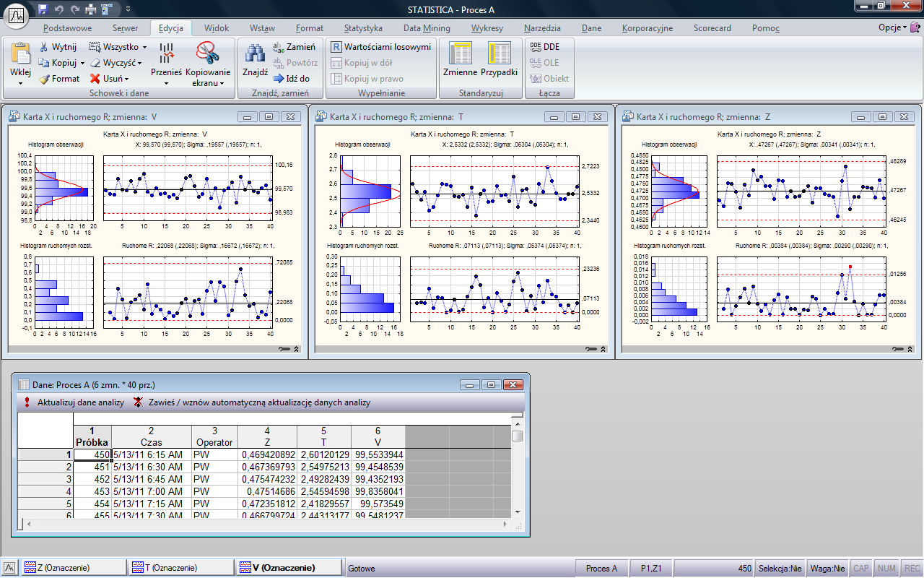Switch to the Podstawowe ribbon tab

(x=68, y=28)
